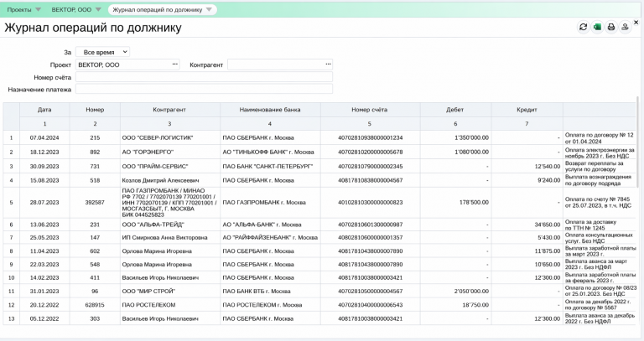
Task: Click document number 392587
Action: [x=95, y=202]
